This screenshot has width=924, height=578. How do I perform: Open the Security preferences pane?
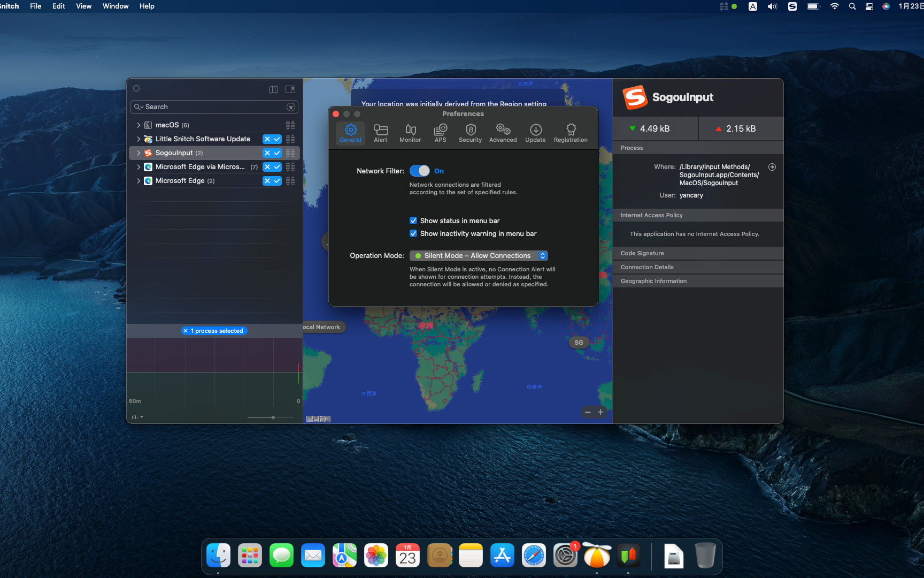coord(470,133)
